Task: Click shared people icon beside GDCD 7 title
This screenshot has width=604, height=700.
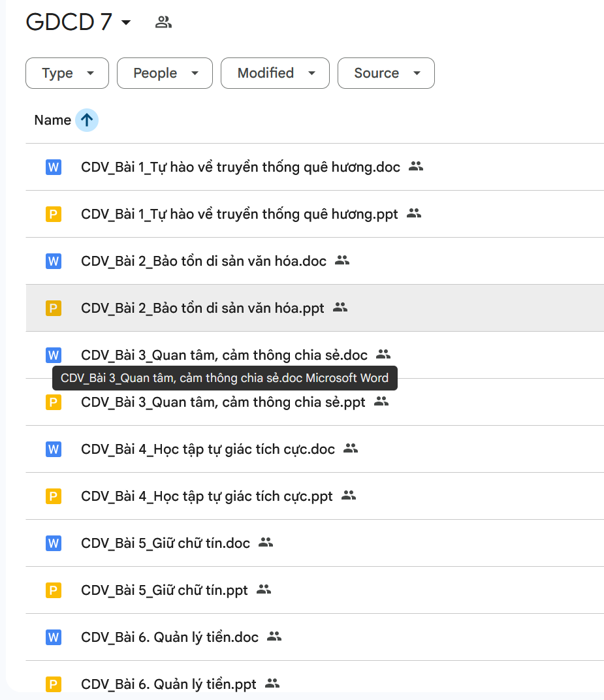Action: point(163,22)
